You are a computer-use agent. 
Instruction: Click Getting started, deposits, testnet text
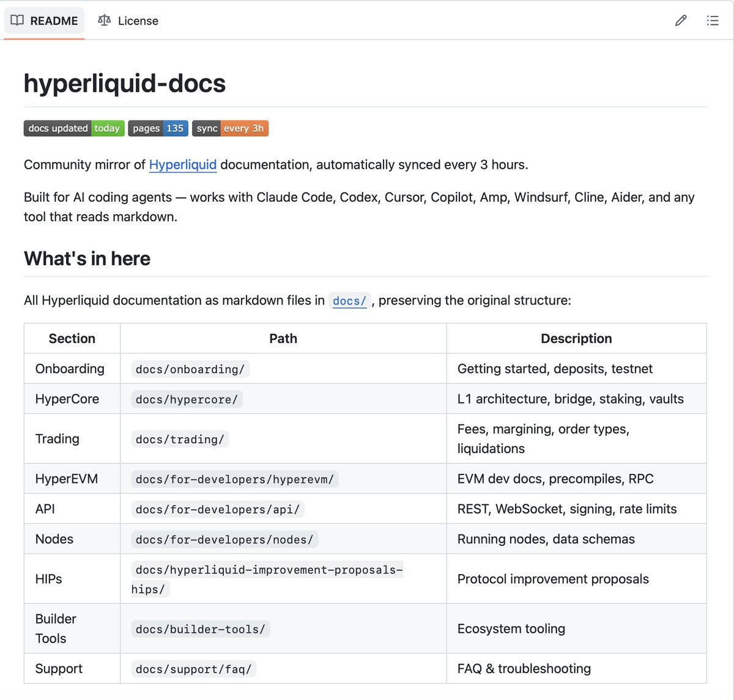pyautogui.click(x=555, y=369)
